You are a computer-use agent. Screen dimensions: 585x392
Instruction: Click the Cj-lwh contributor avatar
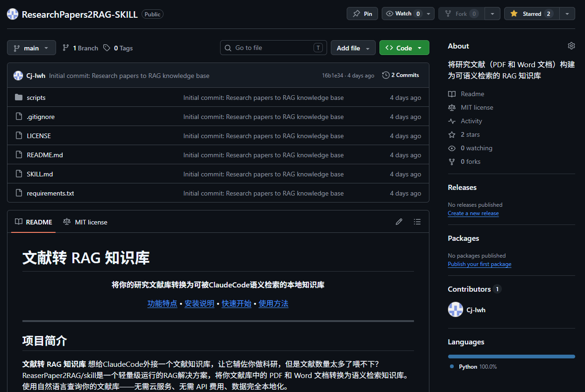(455, 309)
